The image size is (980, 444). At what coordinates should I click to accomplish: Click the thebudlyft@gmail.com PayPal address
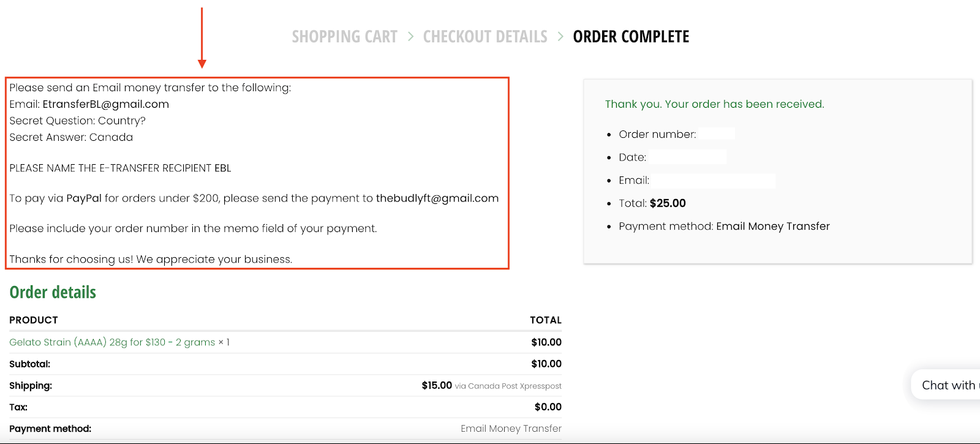click(x=437, y=198)
